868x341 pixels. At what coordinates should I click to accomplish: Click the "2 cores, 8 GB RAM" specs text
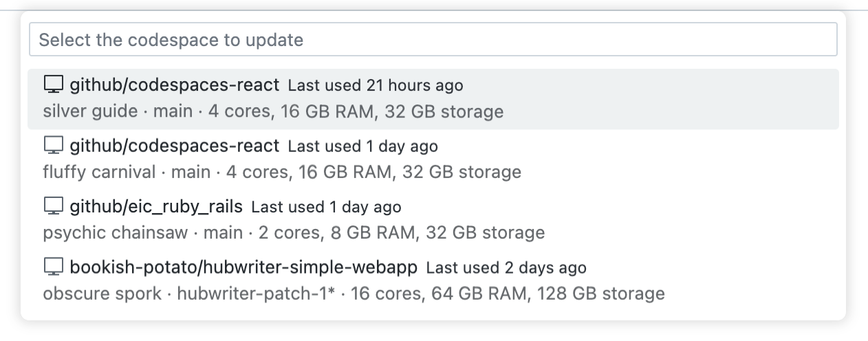(337, 232)
